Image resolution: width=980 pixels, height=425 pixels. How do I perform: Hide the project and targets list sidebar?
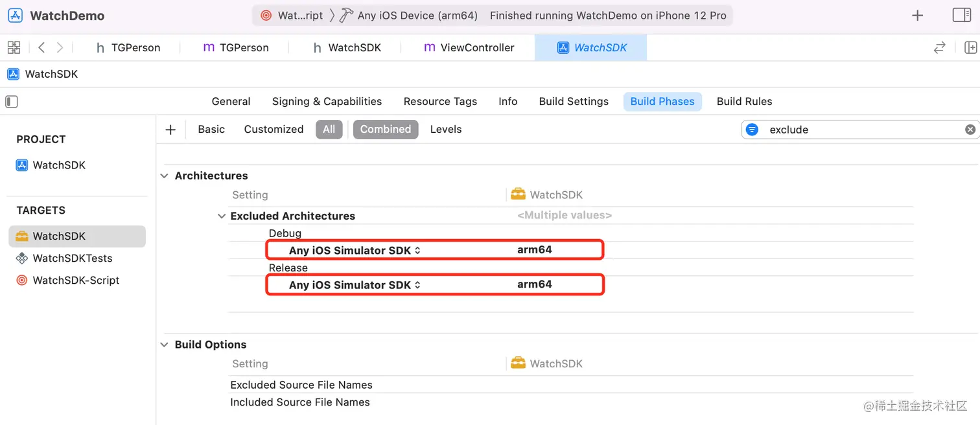12,102
